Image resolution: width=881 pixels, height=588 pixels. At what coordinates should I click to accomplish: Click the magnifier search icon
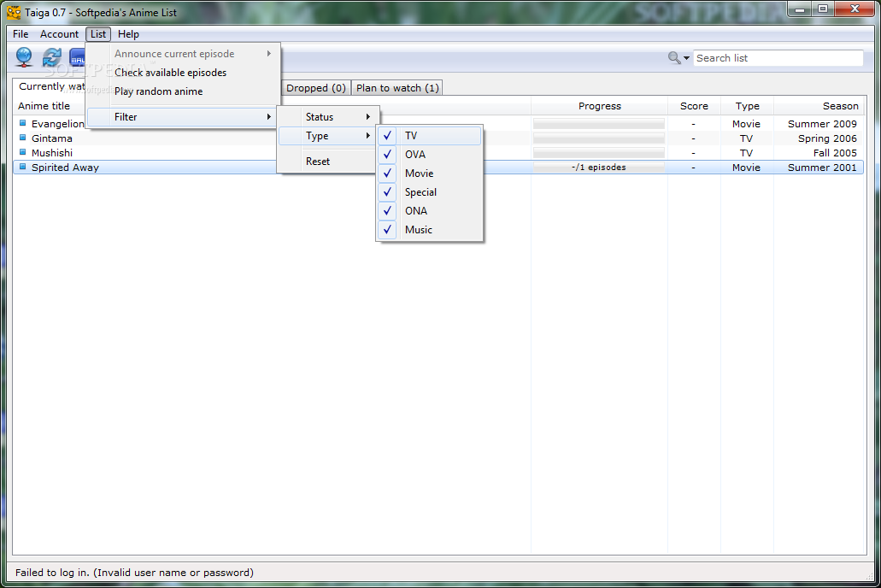tap(674, 57)
